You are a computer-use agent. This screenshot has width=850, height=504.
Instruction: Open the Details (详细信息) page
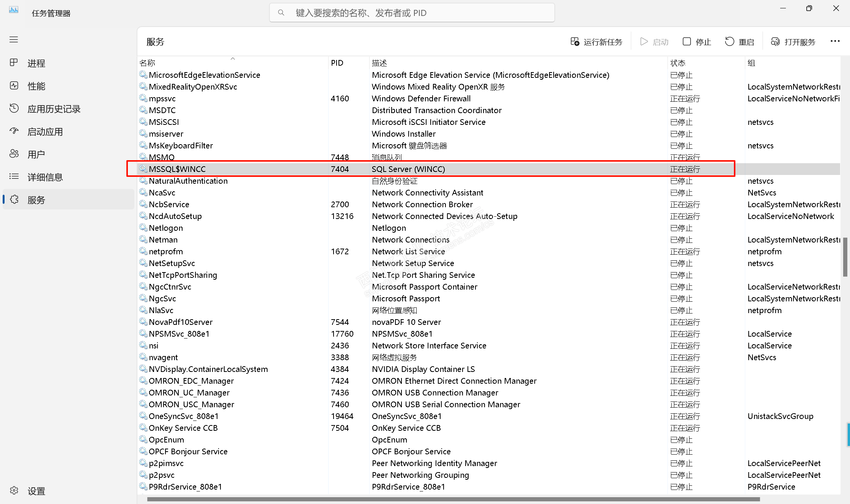pyautogui.click(x=45, y=177)
